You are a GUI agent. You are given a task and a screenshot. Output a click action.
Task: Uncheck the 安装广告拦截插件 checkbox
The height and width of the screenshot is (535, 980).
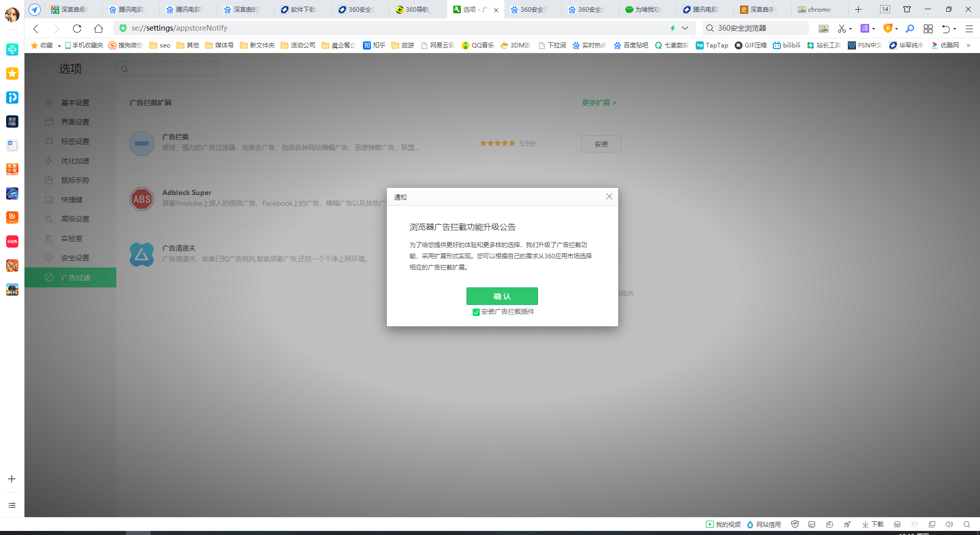476,312
